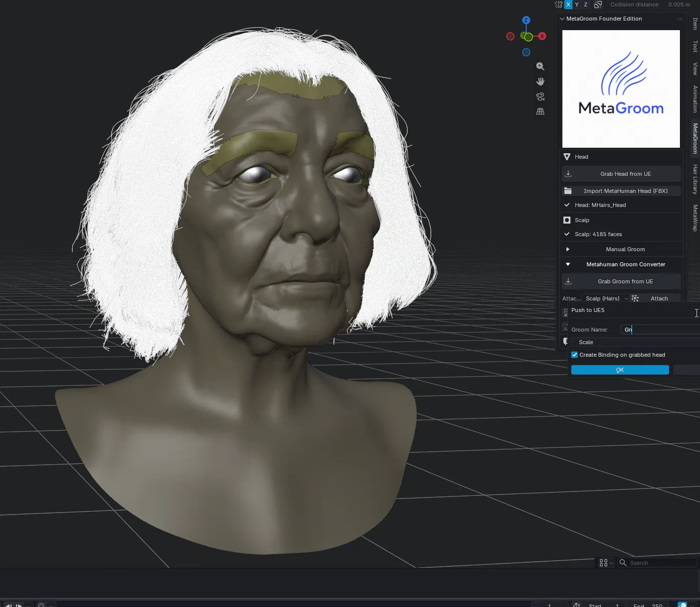The image size is (700, 607).
Task: Click the Grab Head from UE button
Action: [622, 174]
